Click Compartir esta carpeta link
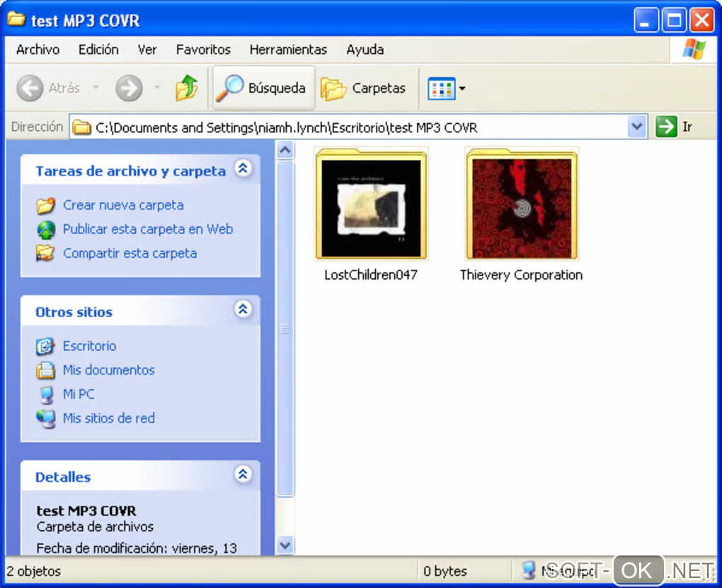The width and height of the screenshot is (722, 588). (x=130, y=253)
